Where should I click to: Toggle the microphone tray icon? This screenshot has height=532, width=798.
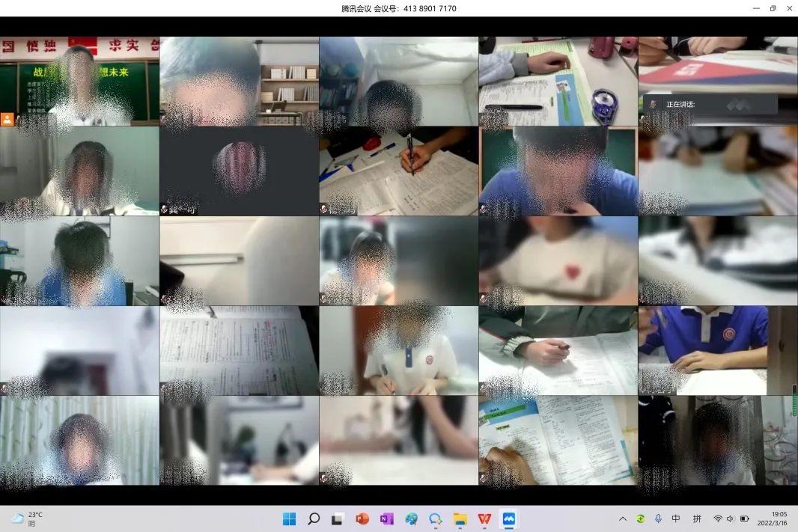pos(658,519)
